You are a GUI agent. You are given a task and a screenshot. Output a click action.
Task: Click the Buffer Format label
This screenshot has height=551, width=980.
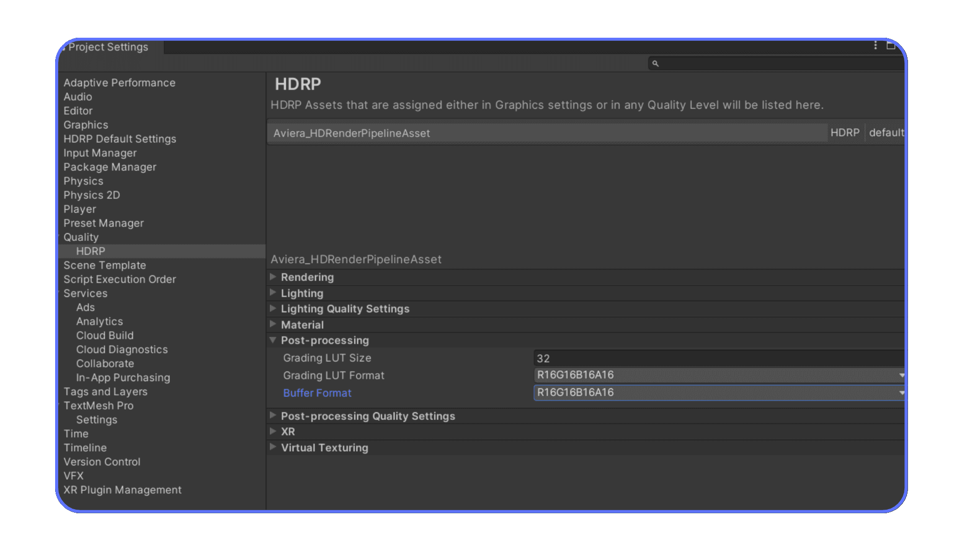317,393
